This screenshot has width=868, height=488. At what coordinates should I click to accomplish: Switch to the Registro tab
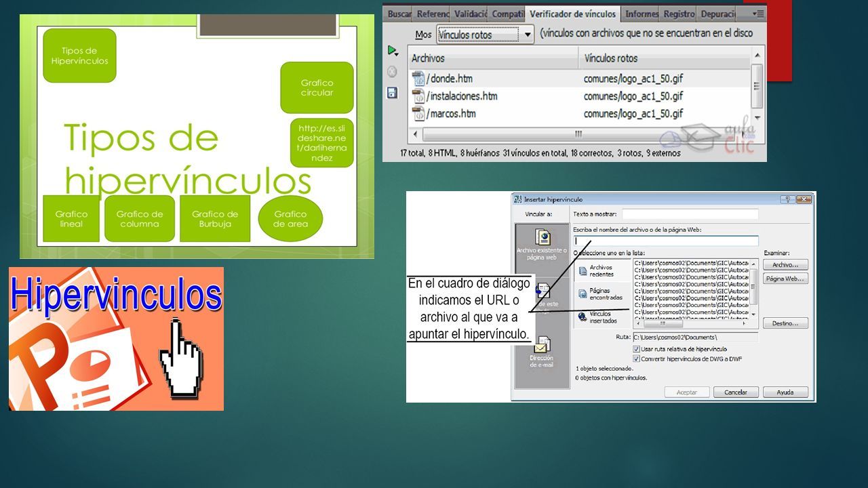(x=679, y=14)
